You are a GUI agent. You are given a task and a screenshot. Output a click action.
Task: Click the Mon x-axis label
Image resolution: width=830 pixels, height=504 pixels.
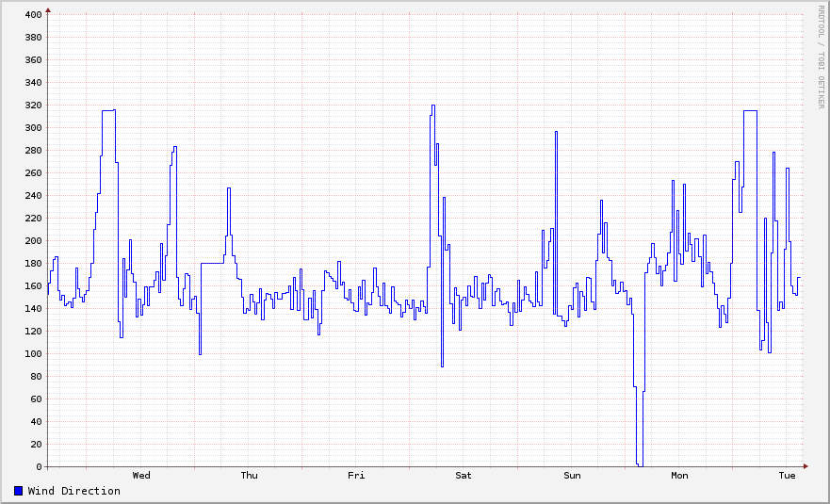coord(679,476)
